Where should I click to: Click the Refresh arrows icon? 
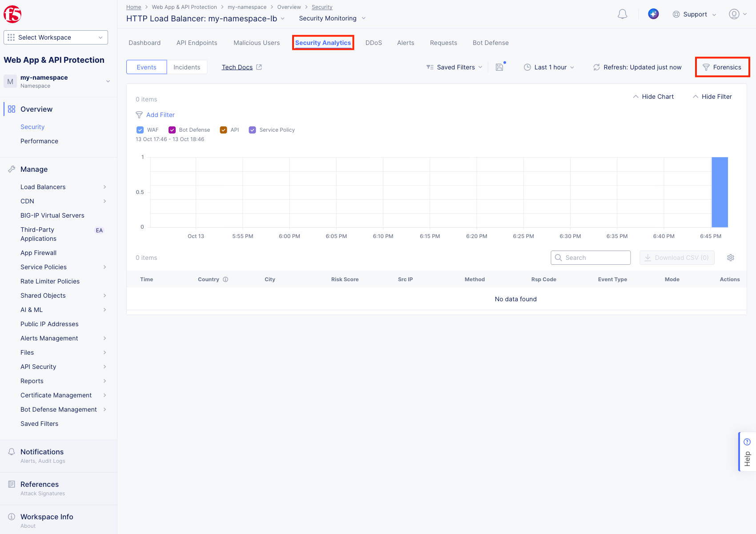pyautogui.click(x=596, y=67)
